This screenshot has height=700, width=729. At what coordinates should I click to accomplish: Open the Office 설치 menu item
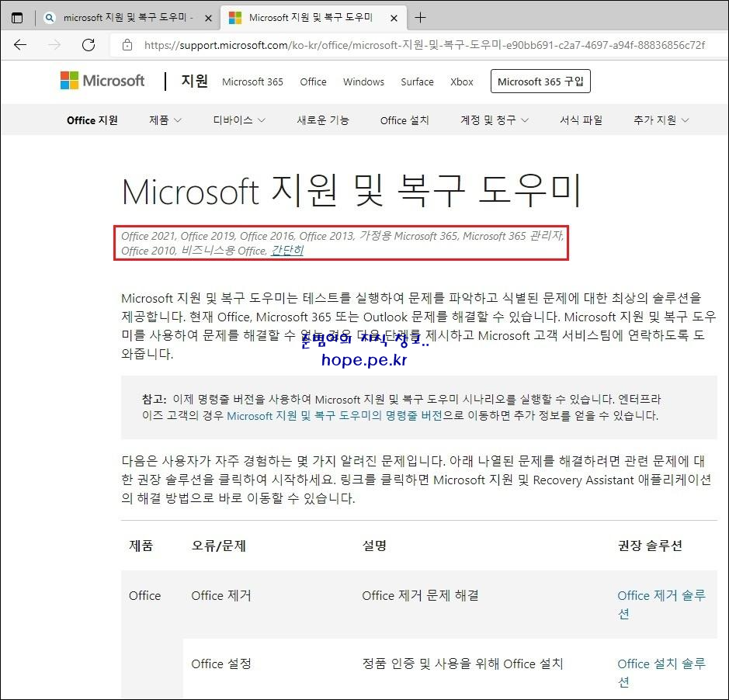tap(404, 120)
